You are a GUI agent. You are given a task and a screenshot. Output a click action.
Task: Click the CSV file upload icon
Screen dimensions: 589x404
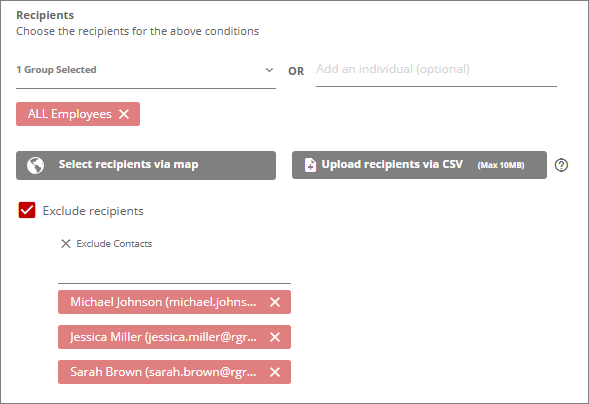click(310, 165)
